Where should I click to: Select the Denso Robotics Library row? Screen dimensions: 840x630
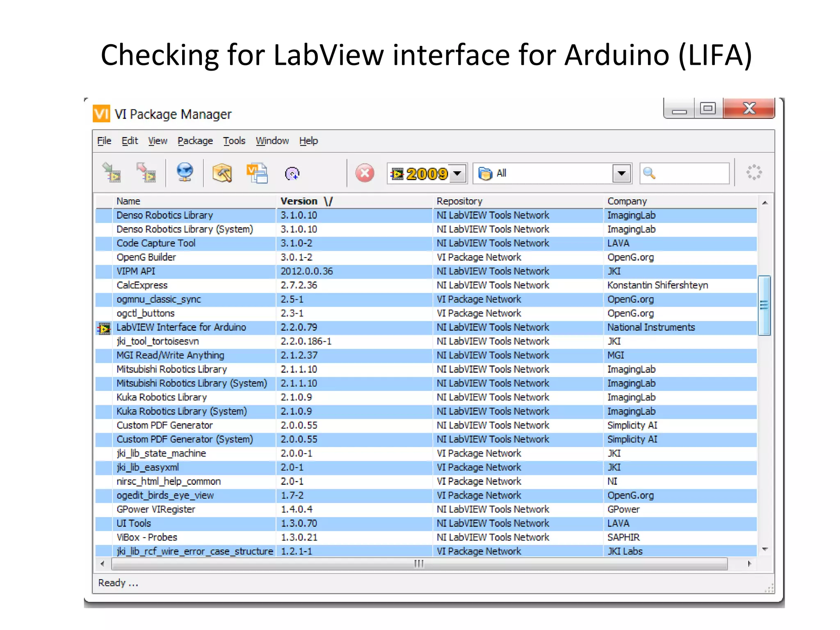(427, 215)
